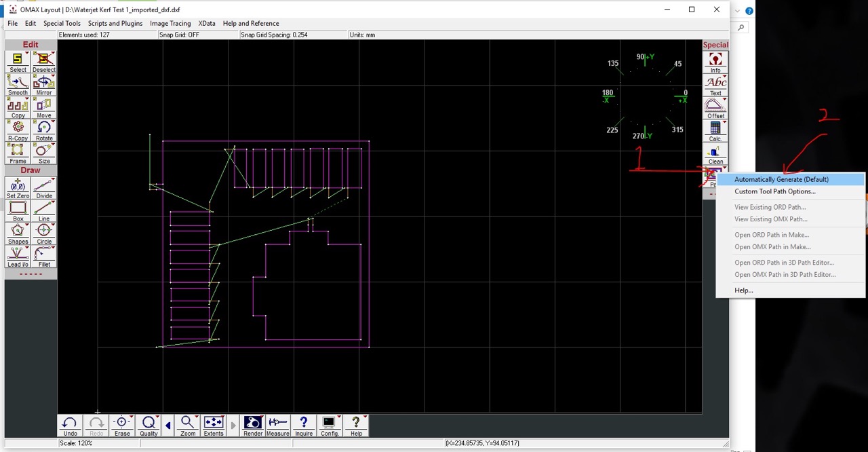Open the XData menu
868x452 pixels.
pos(207,23)
